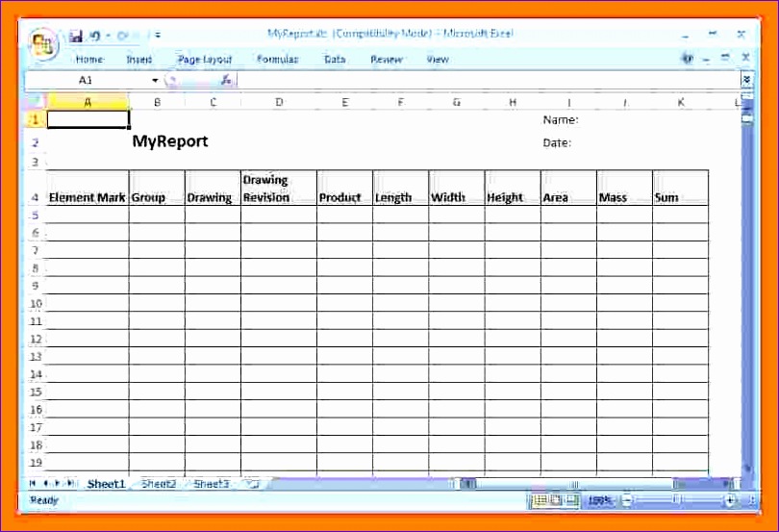This screenshot has height=532, width=779.
Task: Click the Redo arrow icon
Action: [x=123, y=36]
